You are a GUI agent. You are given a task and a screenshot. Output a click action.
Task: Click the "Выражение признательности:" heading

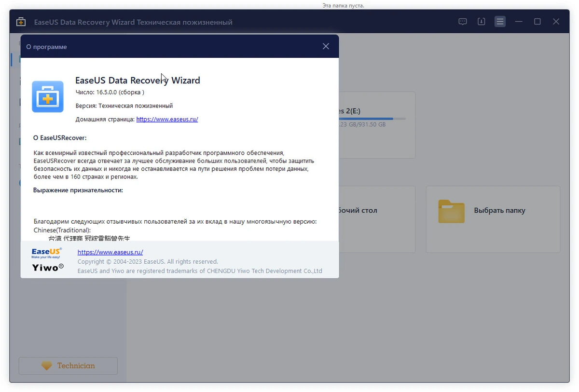coord(78,190)
